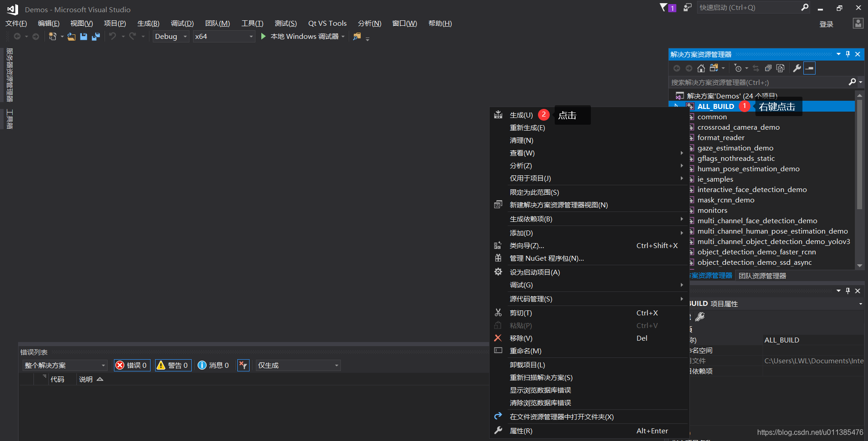Click the Solution Explorer switch views icon
Viewport: 868px width, 441px height.
point(714,68)
